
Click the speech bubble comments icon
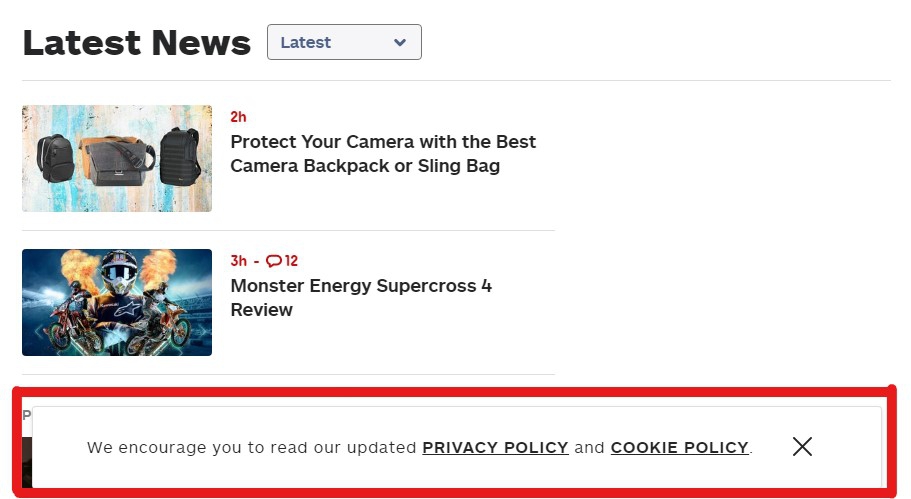tap(273, 261)
